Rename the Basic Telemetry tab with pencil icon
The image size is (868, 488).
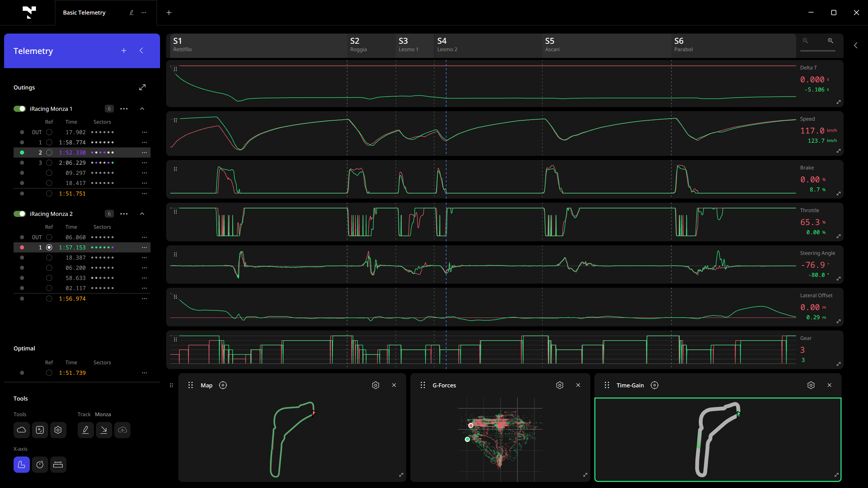click(x=132, y=13)
